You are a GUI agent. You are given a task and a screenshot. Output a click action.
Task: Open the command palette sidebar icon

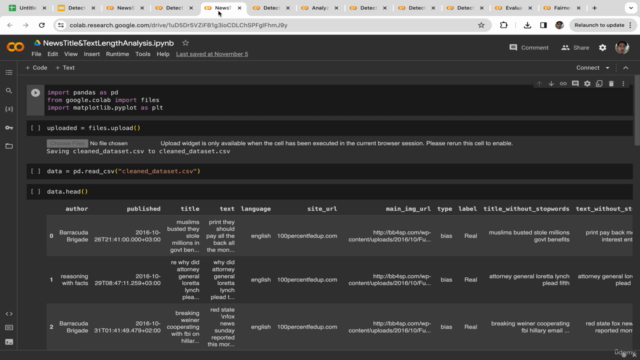9,328
